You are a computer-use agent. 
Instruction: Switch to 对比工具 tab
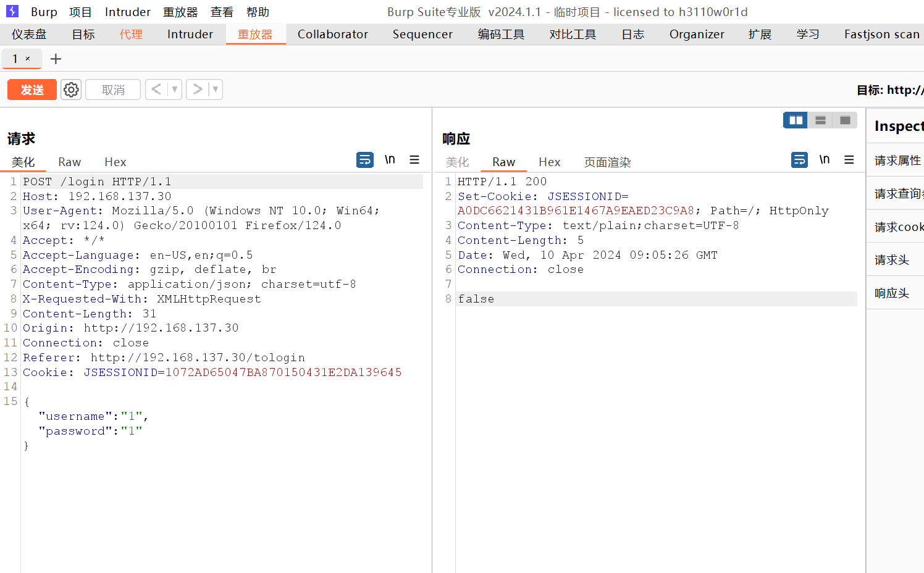573,35
